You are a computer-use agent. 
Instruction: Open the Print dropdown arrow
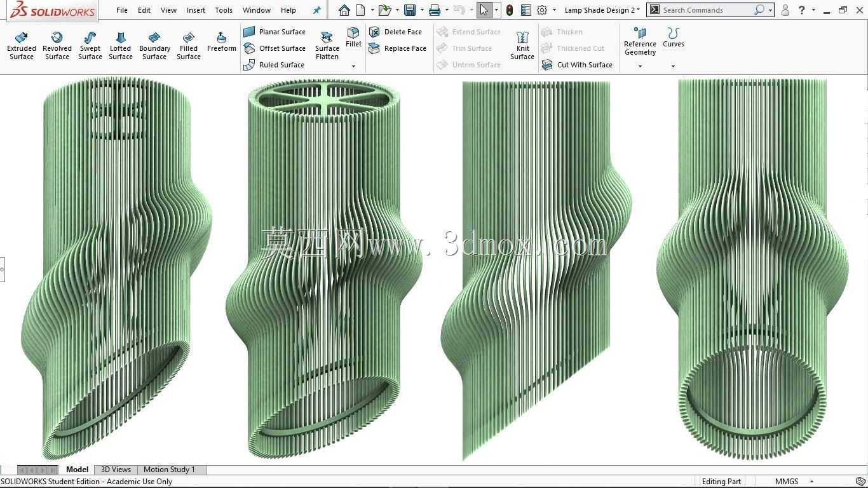[447, 10]
